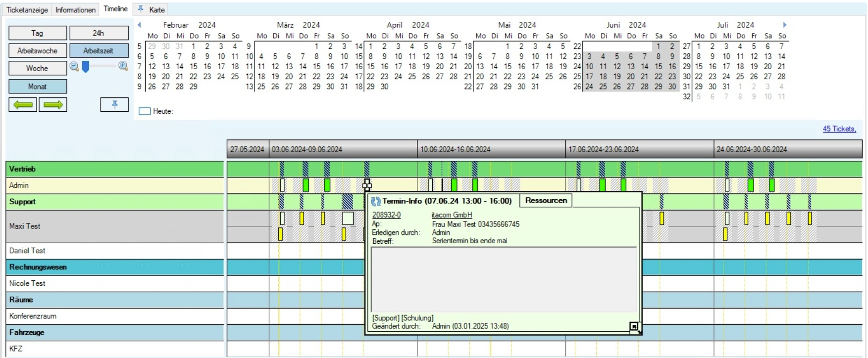This screenshot has height=358, width=868.
Task: Click the pin button below the zoom slider
Action: 114,104
